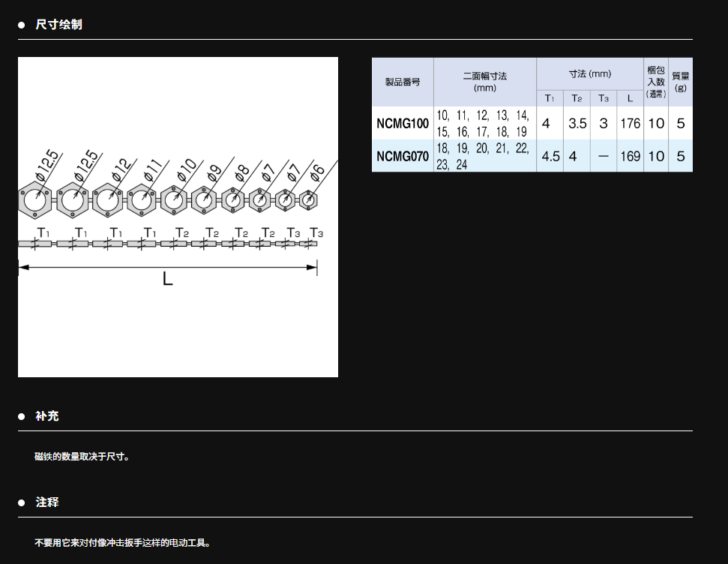Click the φ12 hexagon in the drawing
The height and width of the screenshot is (564, 728).
click(x=107, y=200)
